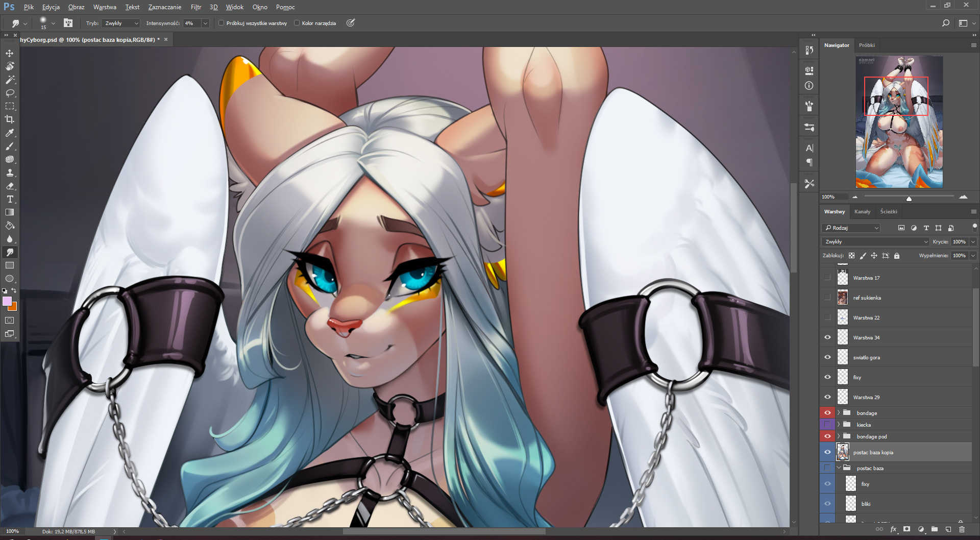The width and height of the screenshot is (980, 540).
Task: Open the Layers panel options menu
Action: coord(973,212)
